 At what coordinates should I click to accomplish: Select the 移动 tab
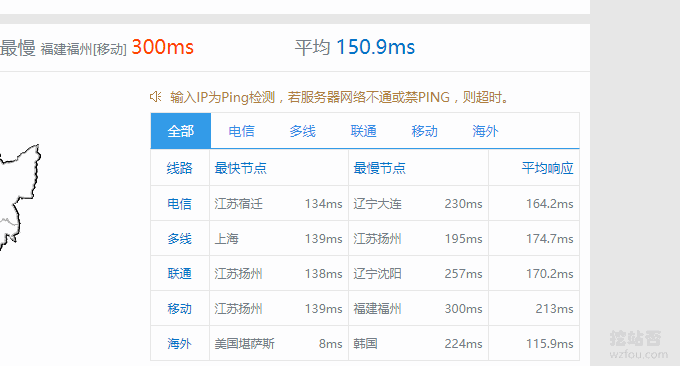tap(424, 131)
